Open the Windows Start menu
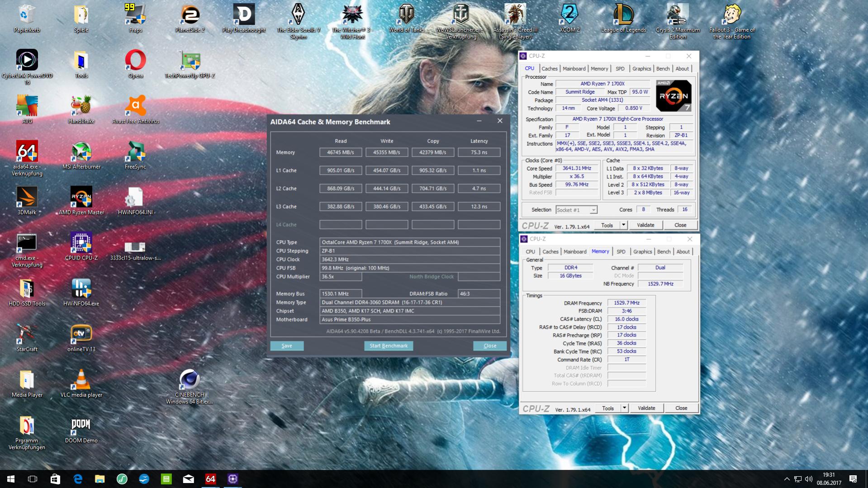Image resolution: width=868 pixels, height=488 pixels. 11,479
